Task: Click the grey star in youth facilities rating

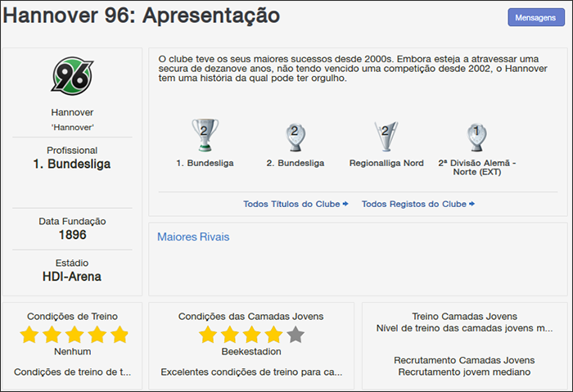Action: (x=296, y=335)
